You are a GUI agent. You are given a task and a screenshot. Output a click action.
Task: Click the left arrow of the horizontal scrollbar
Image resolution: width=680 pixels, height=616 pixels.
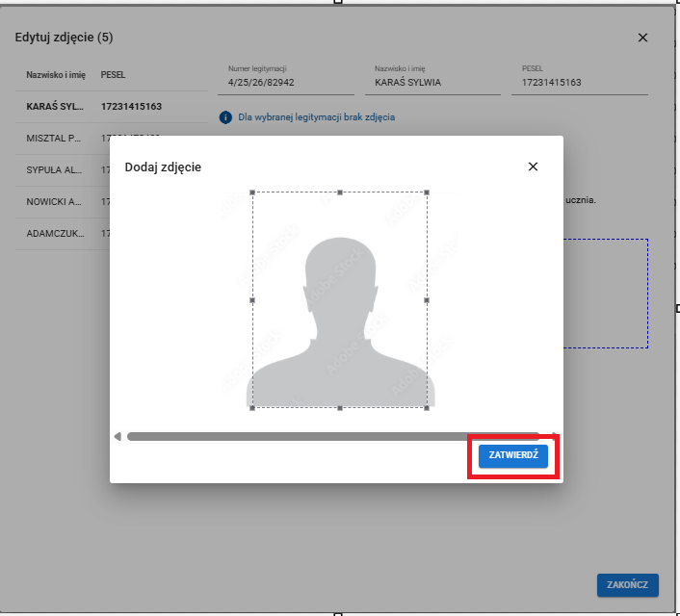(x=118, y=436)
